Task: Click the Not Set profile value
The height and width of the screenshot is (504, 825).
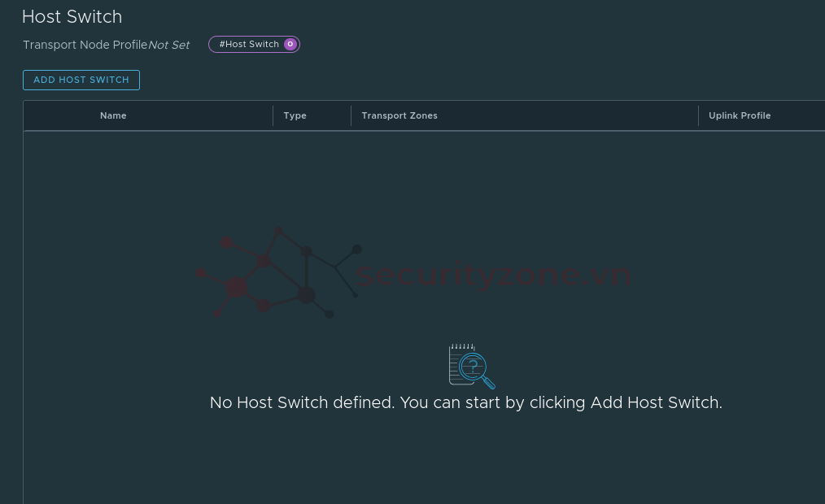Action: [169, 46]
